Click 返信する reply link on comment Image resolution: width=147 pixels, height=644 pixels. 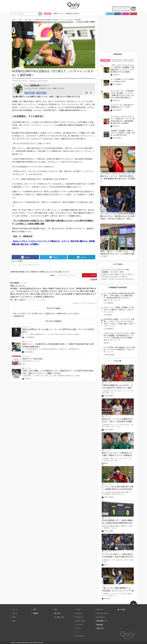(23, 300)
